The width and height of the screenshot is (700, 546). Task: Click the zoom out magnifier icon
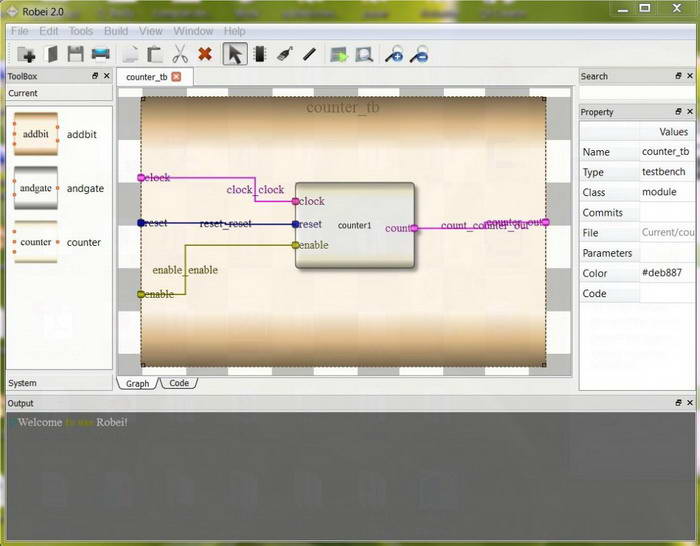point(421,54)
